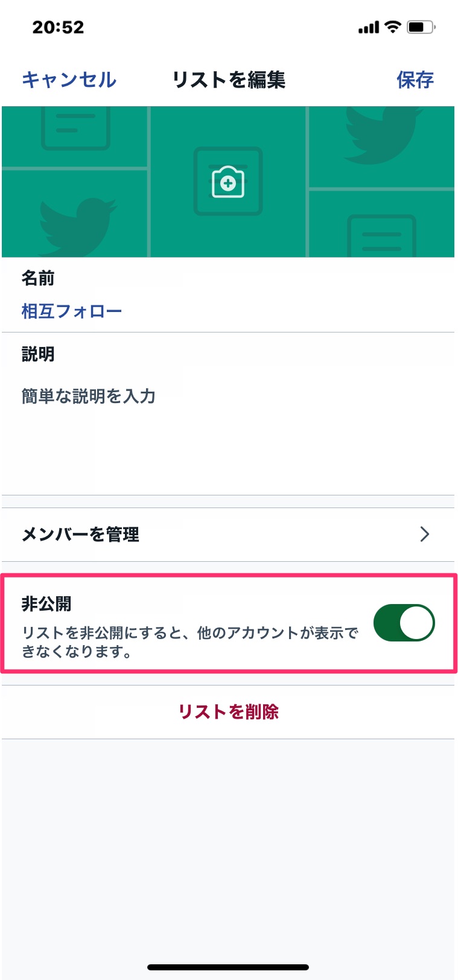
Task: Click the battery icon in the status bar
Action: tap(421, 27)
